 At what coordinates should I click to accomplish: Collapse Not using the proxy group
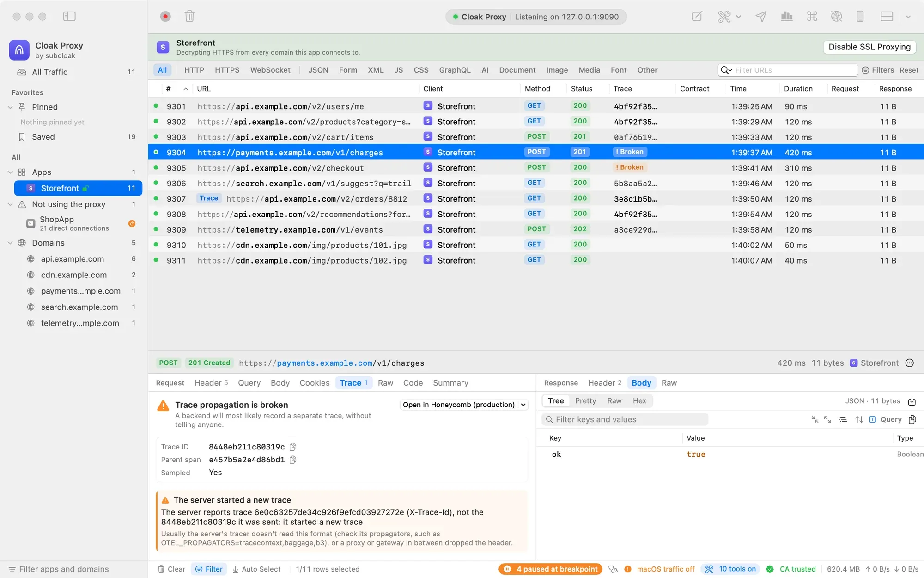(10, 204)
